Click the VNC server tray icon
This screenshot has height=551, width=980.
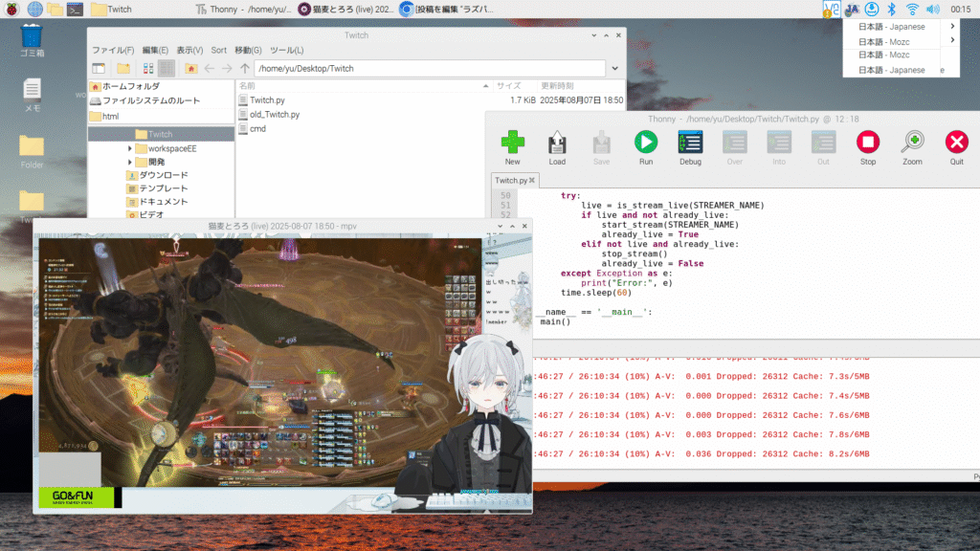pos(832,10)
